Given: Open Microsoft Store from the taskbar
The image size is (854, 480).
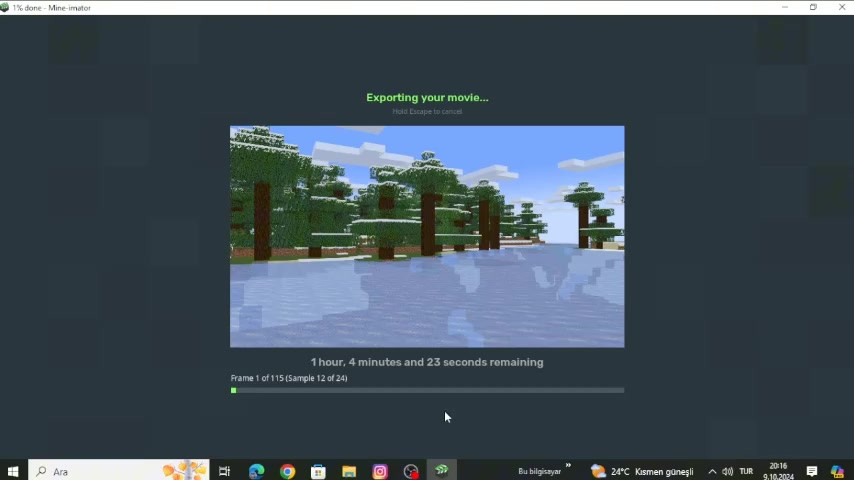Looking at the screenshot, I should 319,471.
